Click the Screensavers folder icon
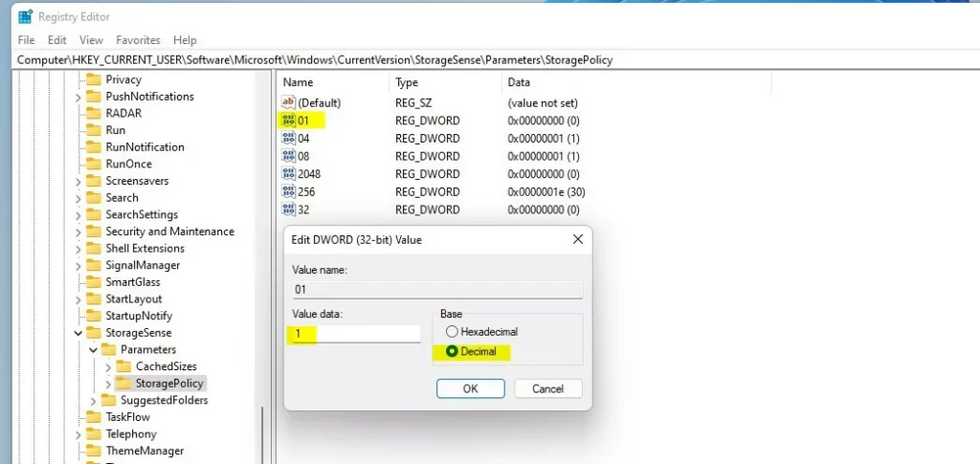Viewport: 980px width, 464px height. [x=94, y=181]
